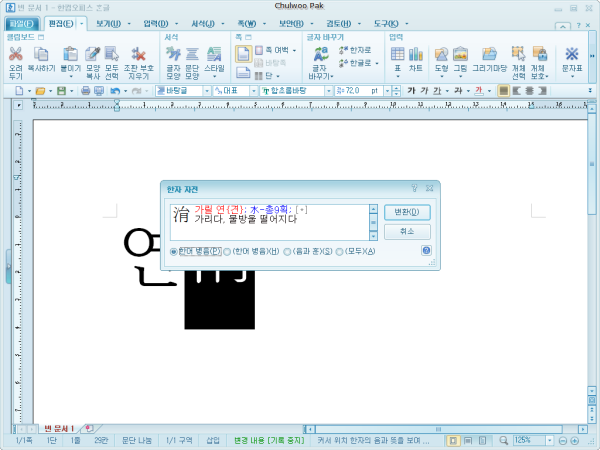Open the 함초롬바탕 font name dropdown

tap(328, 91)
